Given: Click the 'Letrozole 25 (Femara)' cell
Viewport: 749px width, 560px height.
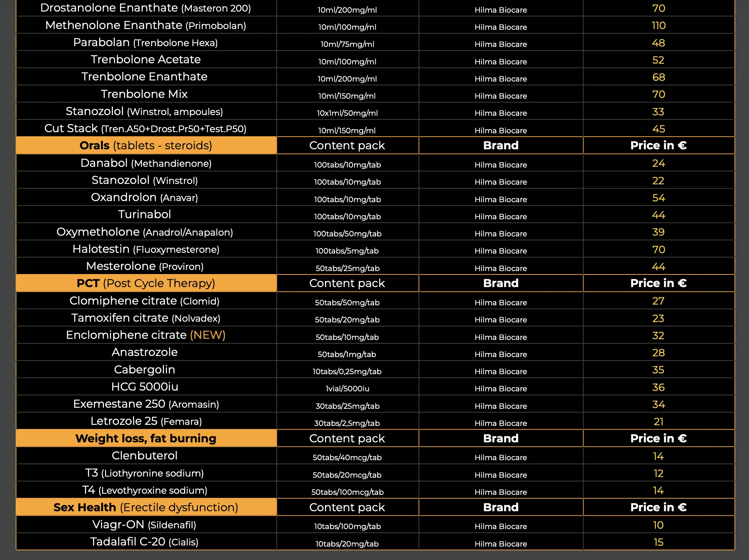Looking at the screenshot, I should (146, 421).
